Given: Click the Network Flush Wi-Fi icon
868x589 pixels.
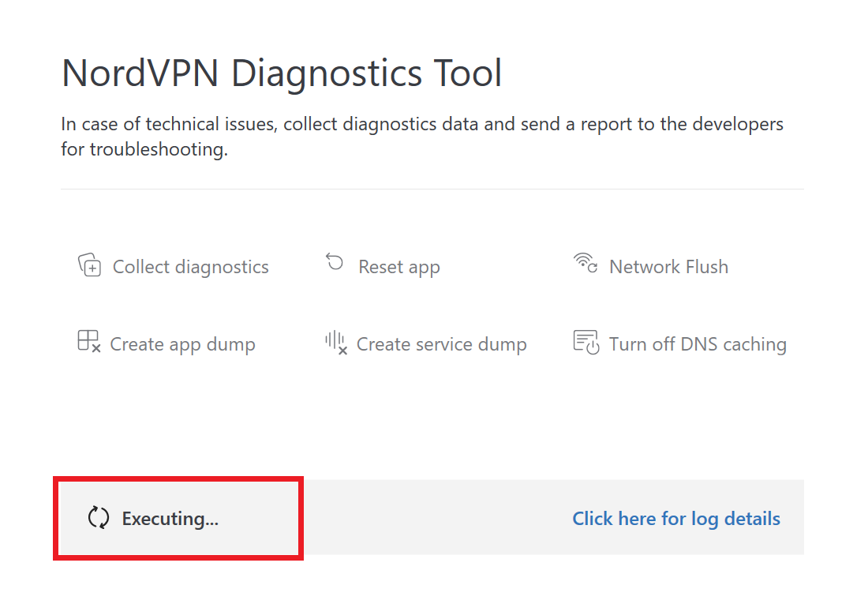Looking at the screenshot, I should pos(585,263).
